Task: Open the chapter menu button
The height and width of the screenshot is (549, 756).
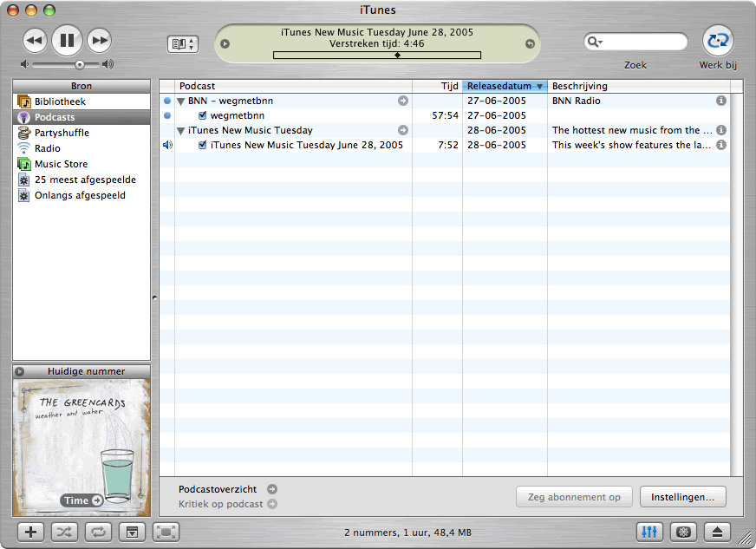Action: point(183,44)
